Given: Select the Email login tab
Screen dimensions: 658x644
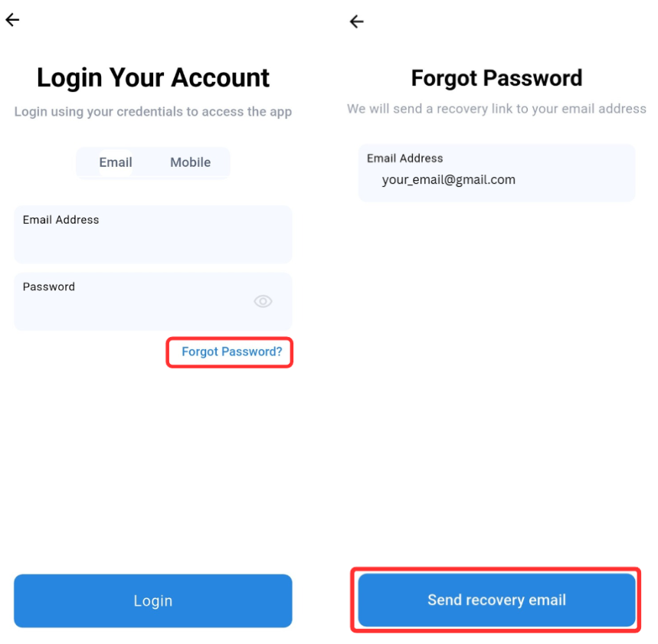Looking at the screenshot, I should pos(116,162).
